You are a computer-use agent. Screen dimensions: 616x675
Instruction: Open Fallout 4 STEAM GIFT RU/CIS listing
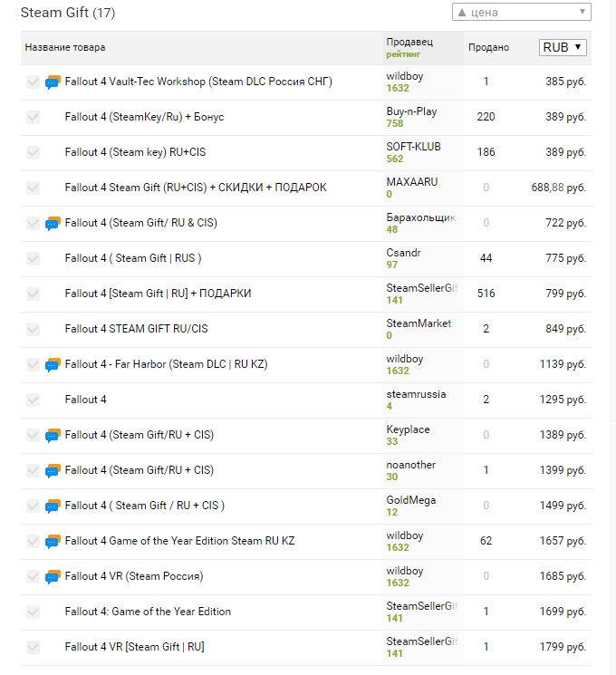[x=136, y=329]
